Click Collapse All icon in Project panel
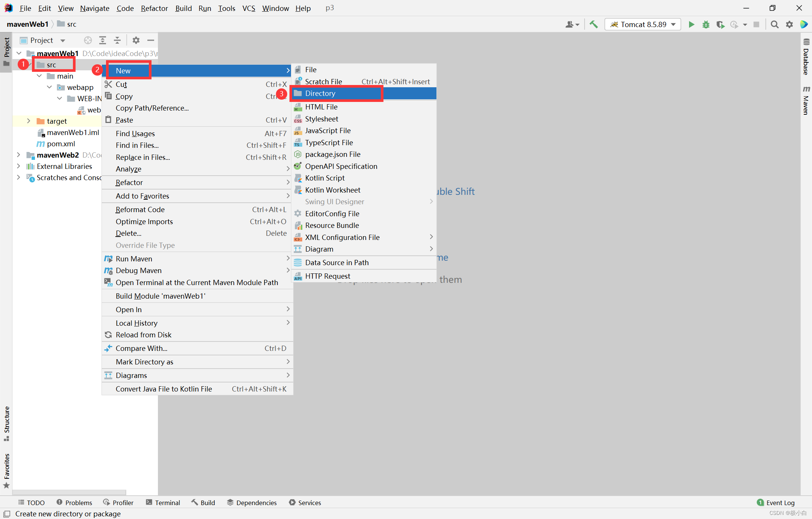 pos(117,40)
